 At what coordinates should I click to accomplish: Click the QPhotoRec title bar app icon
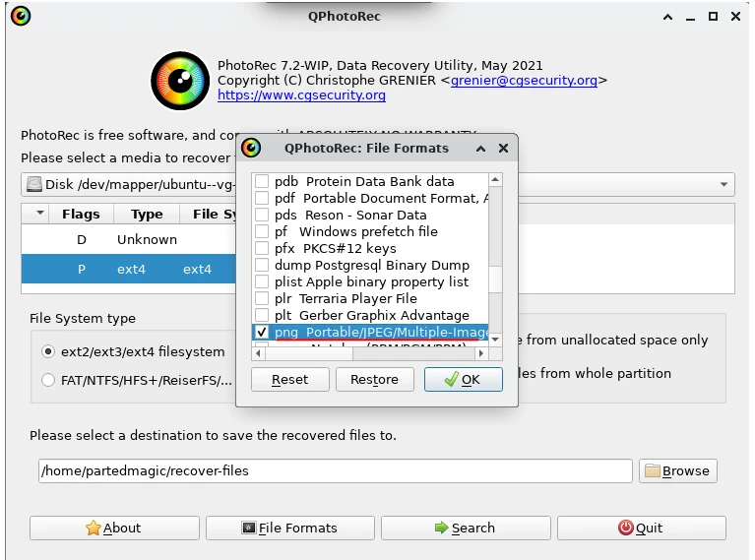coord(19,16)
